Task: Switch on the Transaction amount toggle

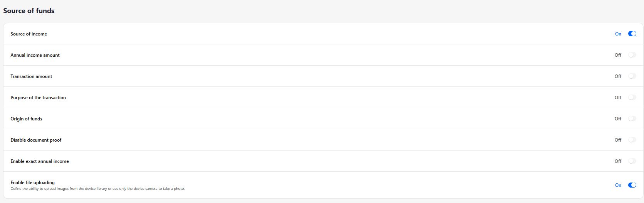Action: click(x=632, y=76)
